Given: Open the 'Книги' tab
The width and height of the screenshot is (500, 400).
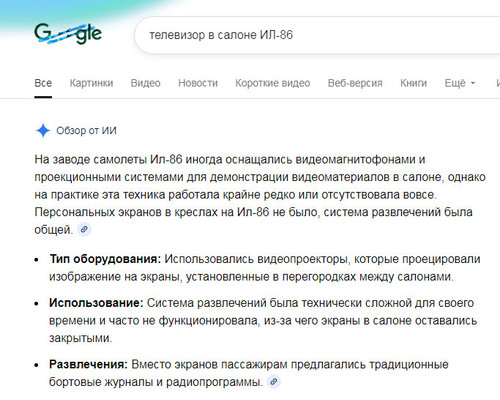Looking at the screenshot, I should click(x=413, y=83).
